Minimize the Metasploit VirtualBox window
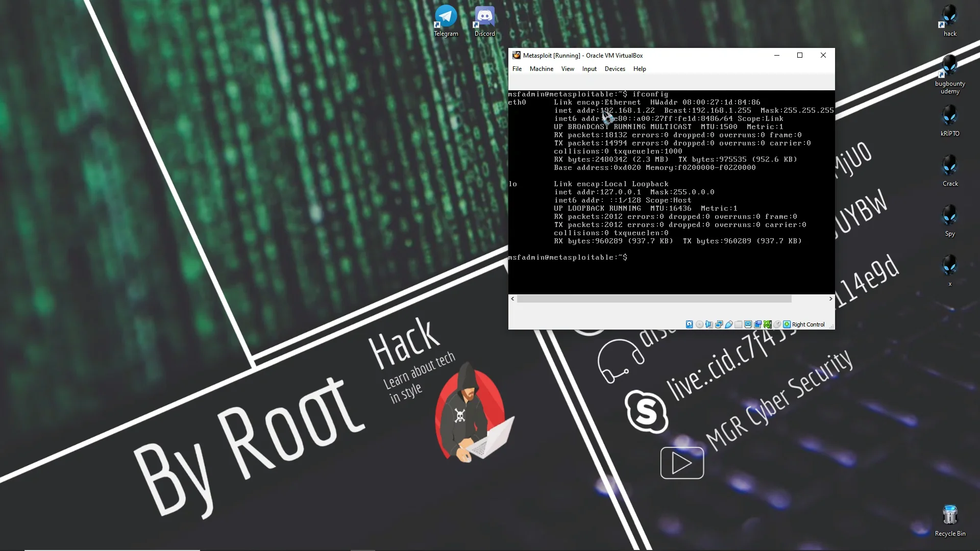Image resolution: width=980 pixels, height=551 pixels. point(777,55)
